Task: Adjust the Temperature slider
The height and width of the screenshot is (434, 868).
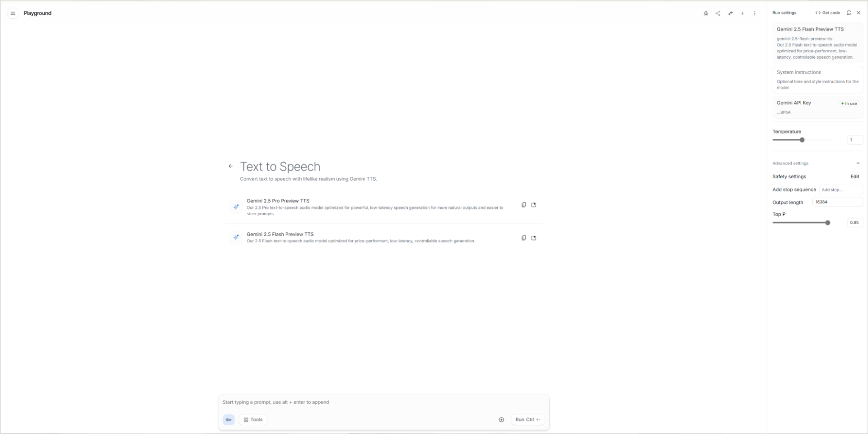Action: click(803, 140)
